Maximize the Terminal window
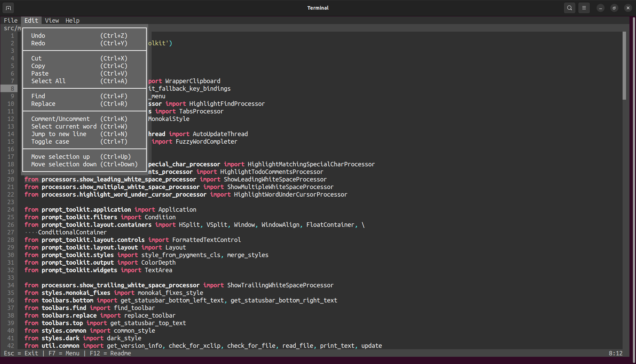The width and height of the screenshot is (636, 364). click(614, 8)
